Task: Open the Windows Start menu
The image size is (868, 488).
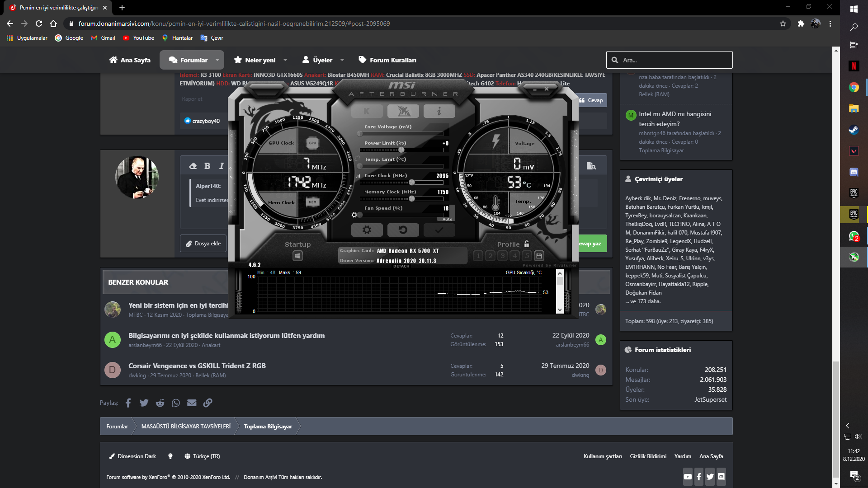Action: [x=854, y=9]
